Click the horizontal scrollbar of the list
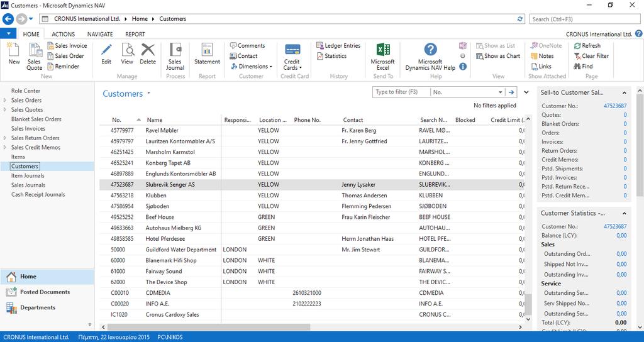Viewport: 644px width, 342px height. (208, 327)
